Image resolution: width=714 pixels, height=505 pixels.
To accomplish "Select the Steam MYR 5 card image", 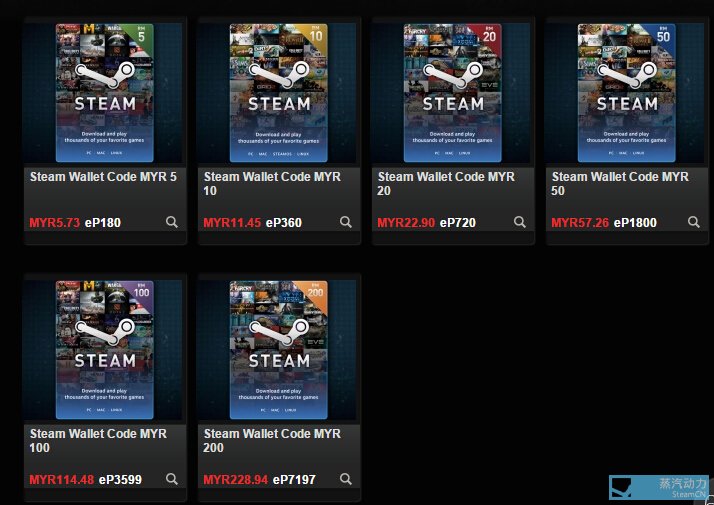I will (105, 92).
